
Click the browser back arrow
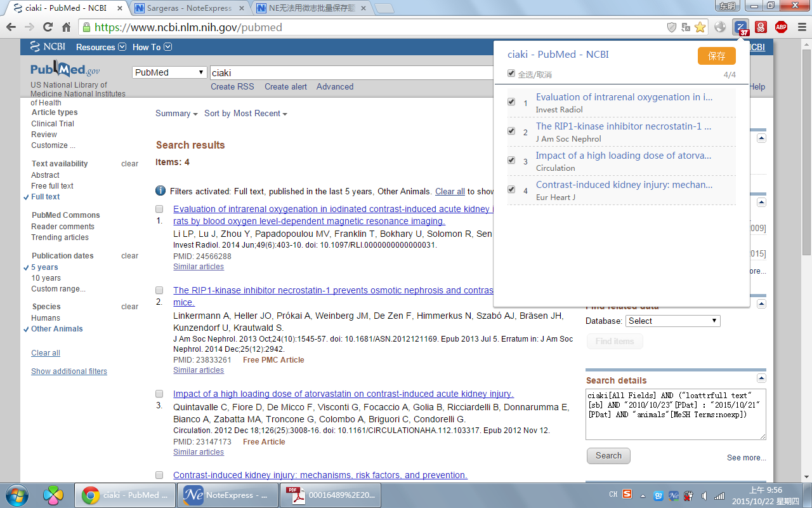point(11,27)
